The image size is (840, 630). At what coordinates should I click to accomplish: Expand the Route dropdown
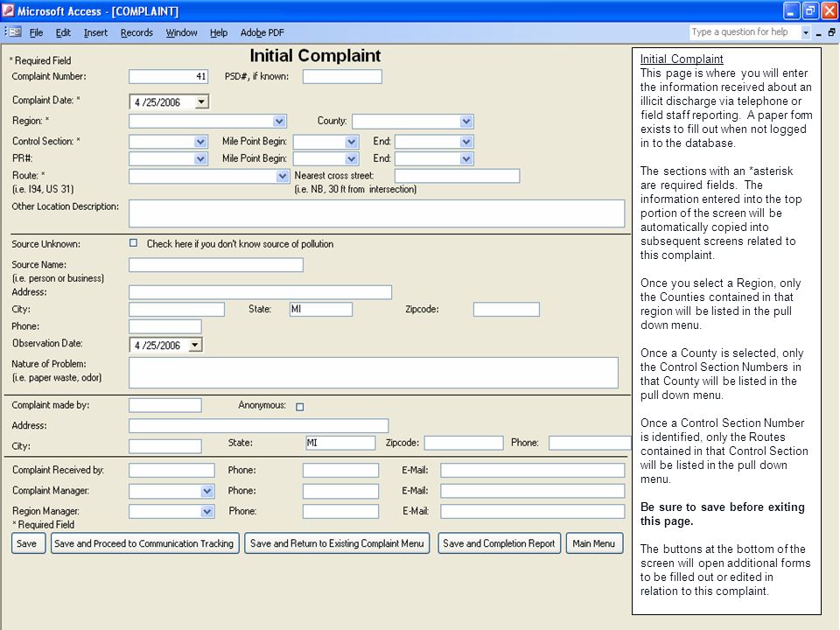pyautogui.click(x=283, y=176)
